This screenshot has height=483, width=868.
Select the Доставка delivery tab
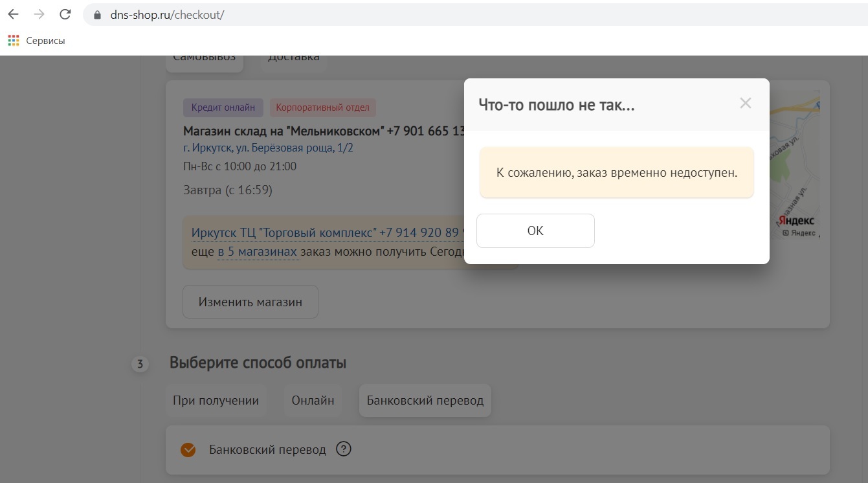pyautogui.click(x=294, y=58)
